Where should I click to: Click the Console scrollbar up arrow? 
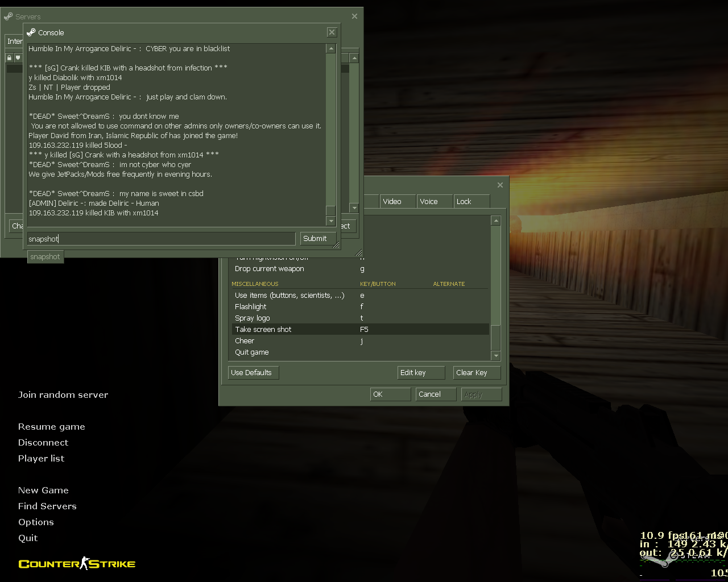tap(331, 49)
